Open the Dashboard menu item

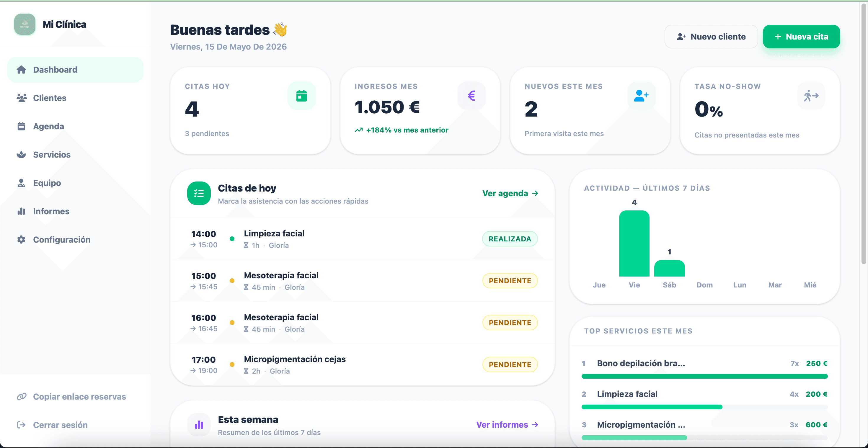pyautogui.click(x=75, y=70)
